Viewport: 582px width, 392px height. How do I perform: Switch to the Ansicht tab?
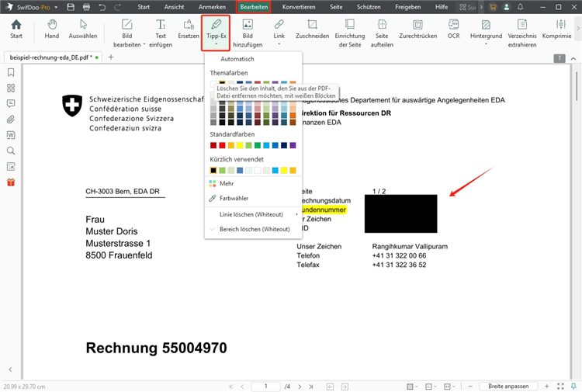(x=174, y=7)
